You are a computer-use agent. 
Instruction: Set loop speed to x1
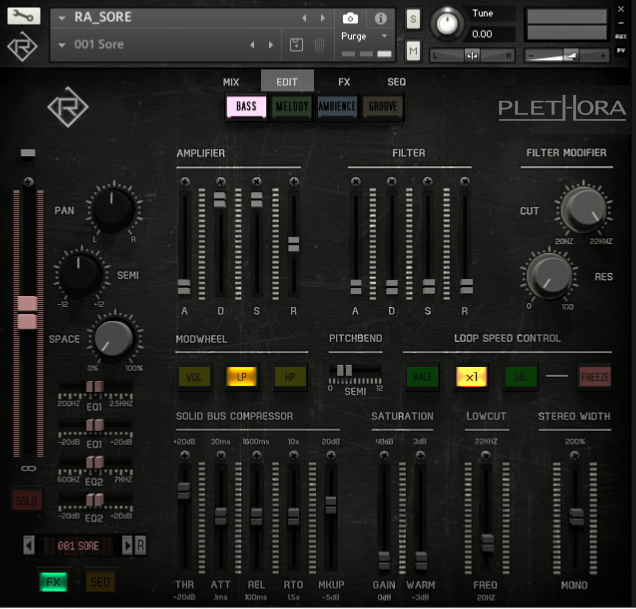pos(471,377)
